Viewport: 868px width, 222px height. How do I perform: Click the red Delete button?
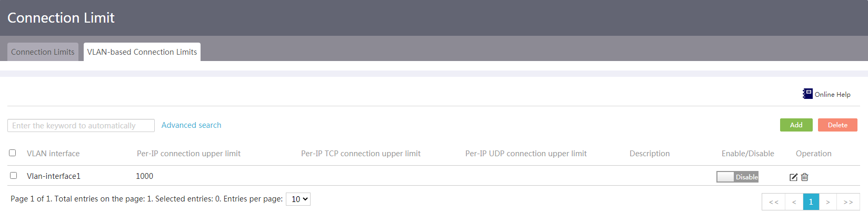(x=837, y=125)
